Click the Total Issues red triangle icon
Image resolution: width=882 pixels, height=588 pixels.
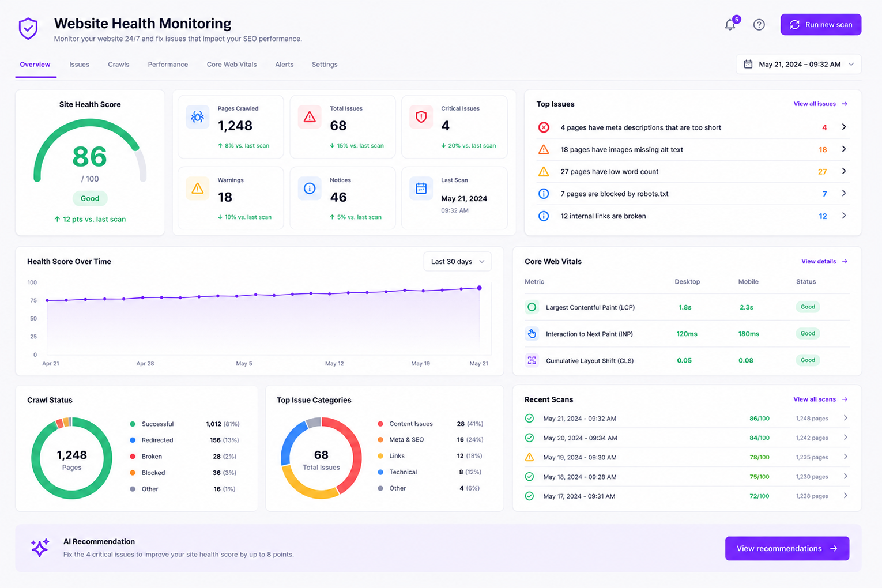pyautogui.click(x=310, y=117)
